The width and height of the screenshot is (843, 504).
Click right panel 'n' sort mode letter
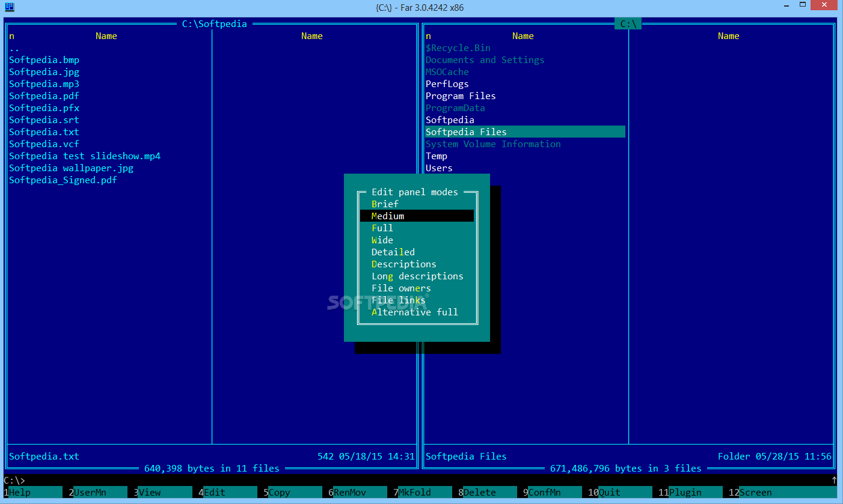(428, 36)
